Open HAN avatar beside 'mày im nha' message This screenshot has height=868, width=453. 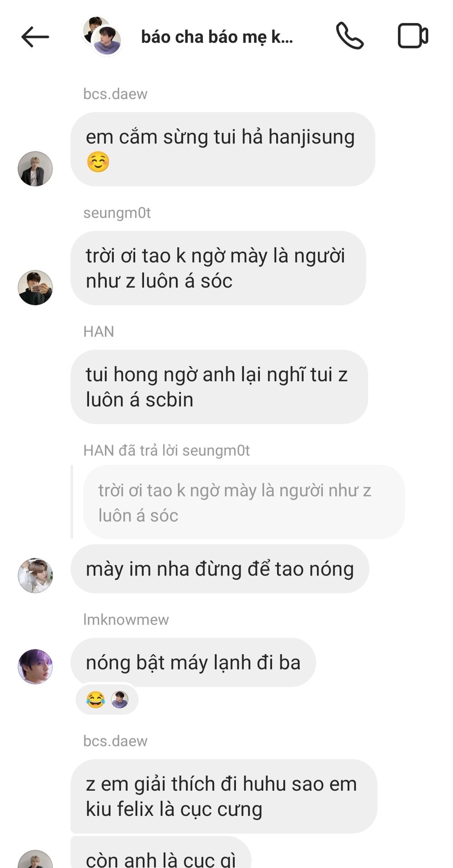tap(35, 576)
